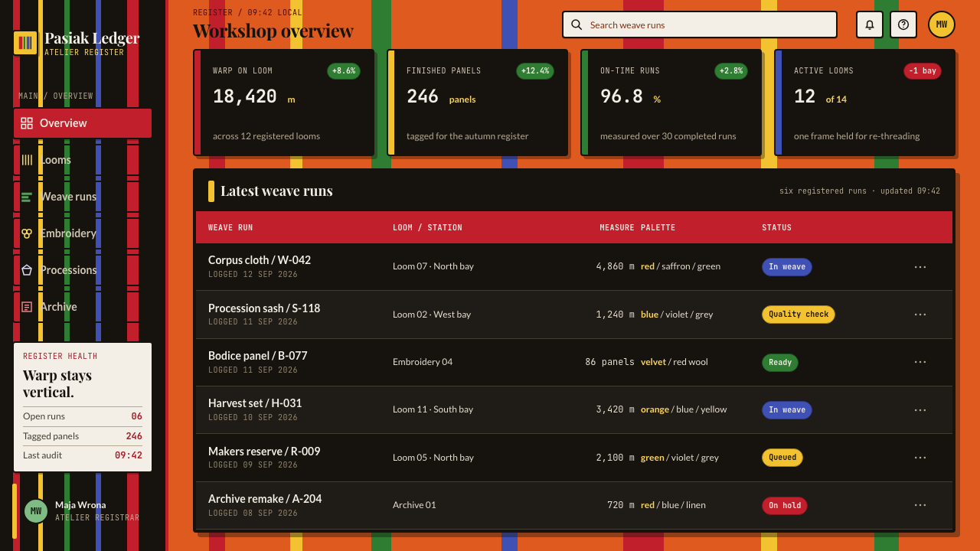The height and width of the screenshot is (551, 980).
Task: Open the On-Time Runs stat card
Action: point(671,103)
